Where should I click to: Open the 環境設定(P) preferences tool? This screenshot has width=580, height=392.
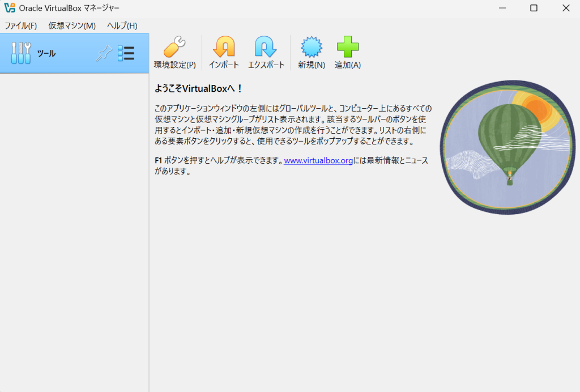(174, 53)
